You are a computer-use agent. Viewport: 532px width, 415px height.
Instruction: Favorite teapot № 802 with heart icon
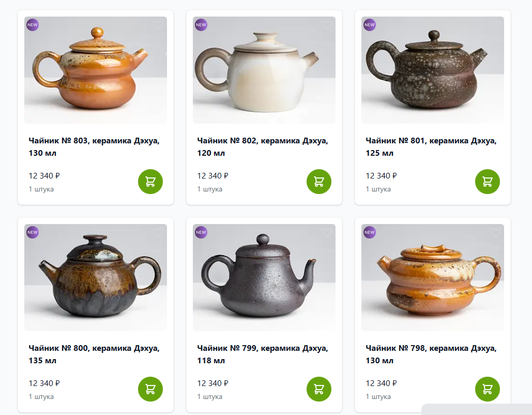[327, 25]
